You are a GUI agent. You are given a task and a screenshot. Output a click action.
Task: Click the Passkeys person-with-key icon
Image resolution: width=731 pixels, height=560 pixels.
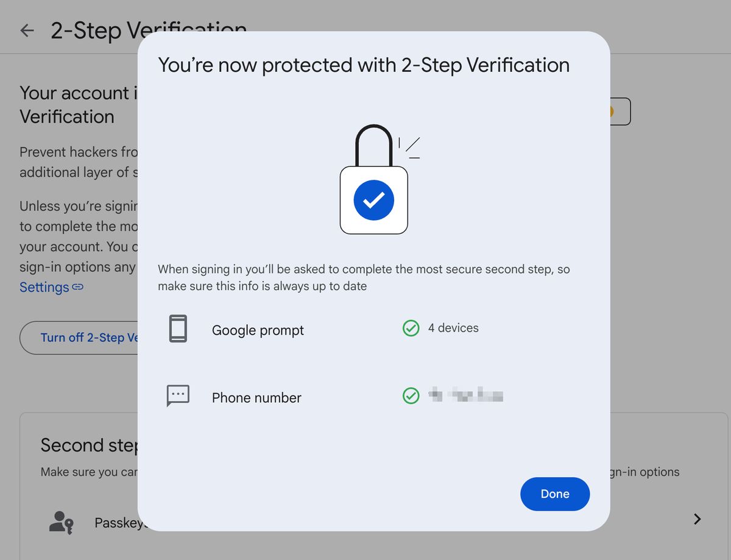[x=61, y=522]
